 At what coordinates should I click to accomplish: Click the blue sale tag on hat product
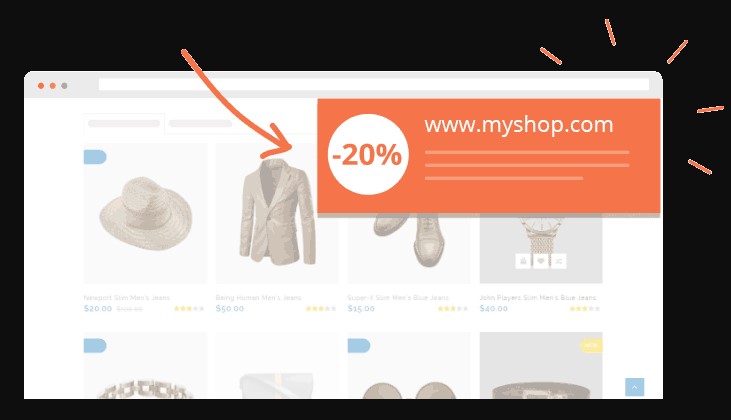point(95,157)
